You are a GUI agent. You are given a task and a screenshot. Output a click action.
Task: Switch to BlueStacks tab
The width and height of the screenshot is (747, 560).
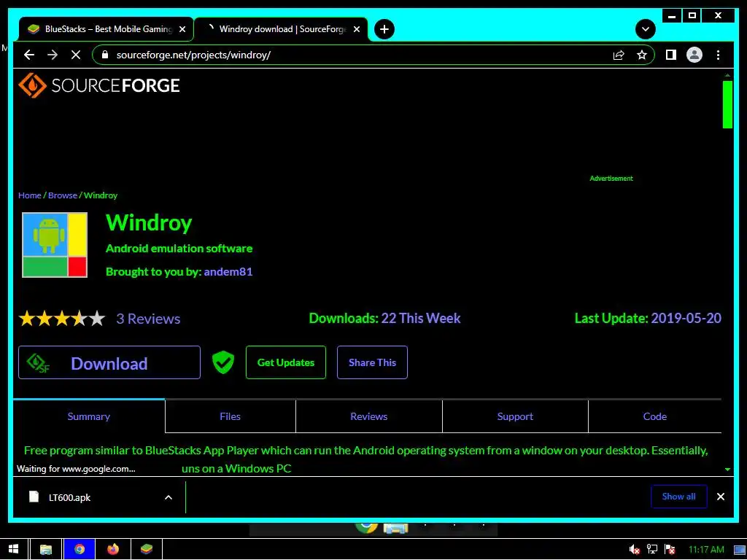[x=106, y=29]
